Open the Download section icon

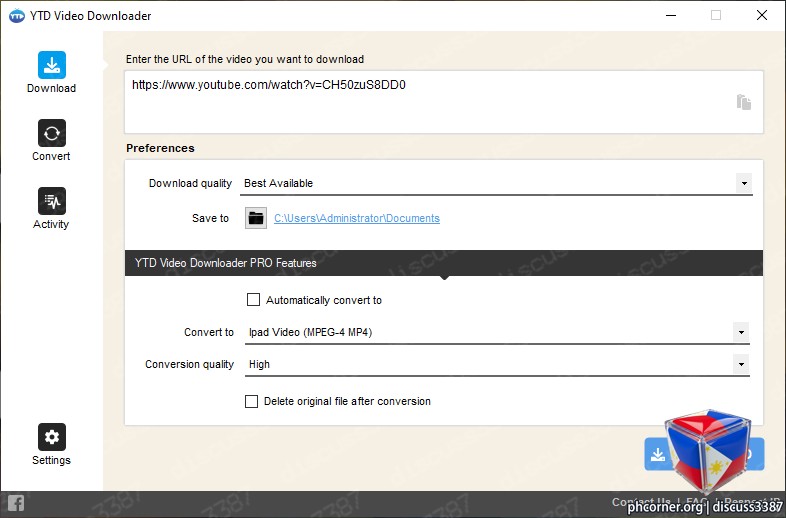pos(52,65)
